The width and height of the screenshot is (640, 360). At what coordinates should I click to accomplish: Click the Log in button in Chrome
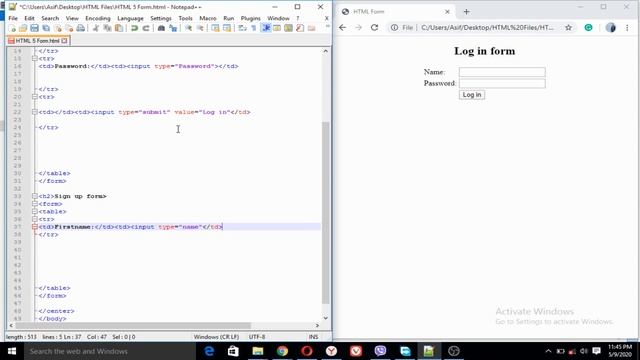pos(472,95)
